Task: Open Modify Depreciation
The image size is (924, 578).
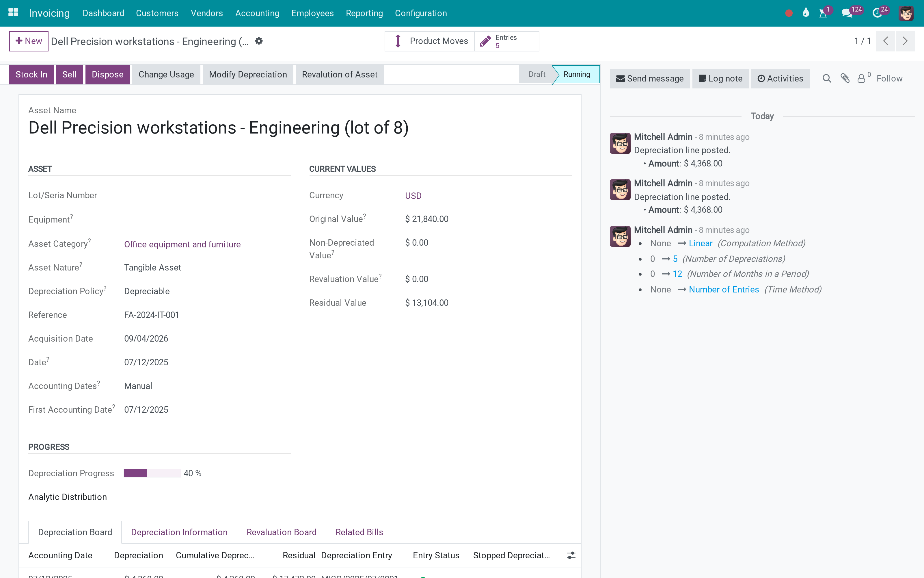Action: (x=248, y=75)
